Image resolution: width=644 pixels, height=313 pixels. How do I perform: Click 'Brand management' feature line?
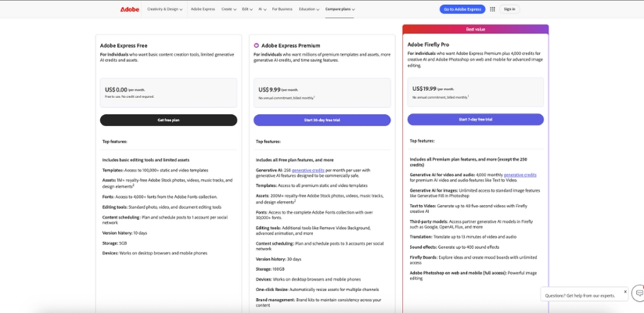[318, 303]
